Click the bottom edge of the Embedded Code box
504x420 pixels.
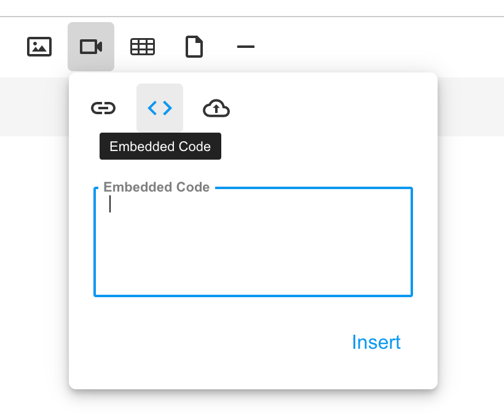[x=253, y=296]
